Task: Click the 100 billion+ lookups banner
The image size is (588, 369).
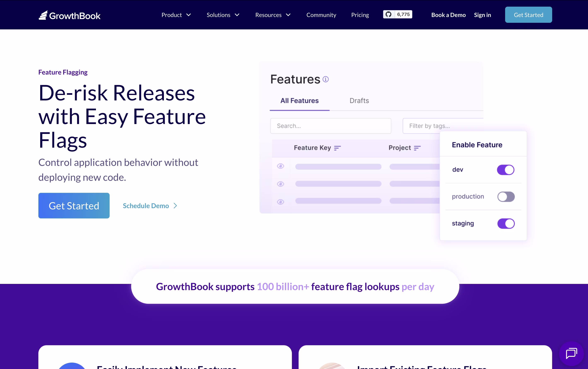Action: tap(295, 287)
